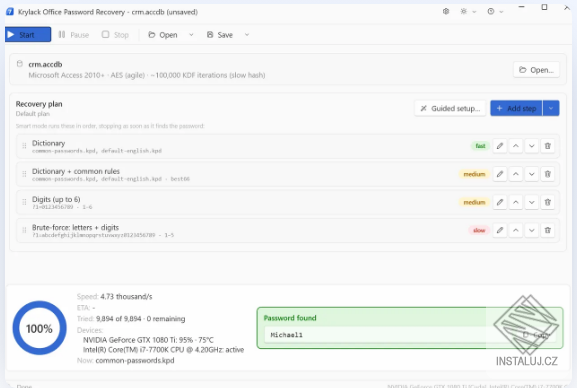Image resolution: width=577 pixels, height=388 pixels.
Task: Stop the recovery process
Action: (115, 35)
